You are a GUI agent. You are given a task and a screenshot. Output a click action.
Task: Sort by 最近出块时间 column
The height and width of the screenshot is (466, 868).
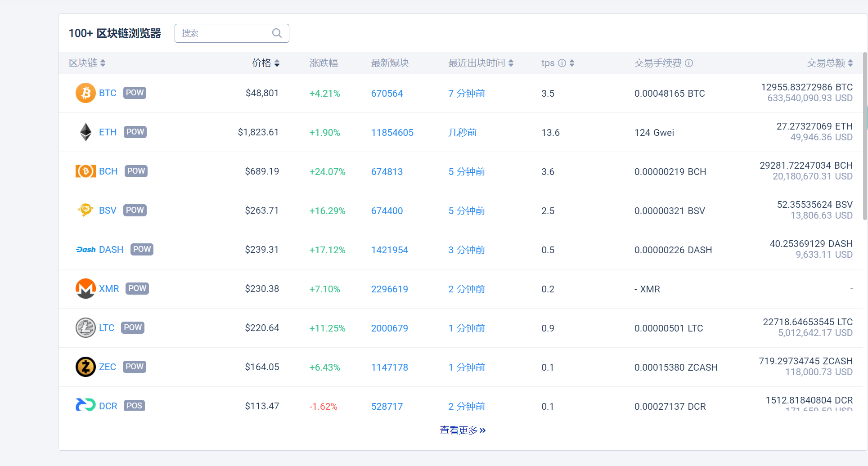coord(511,63)
